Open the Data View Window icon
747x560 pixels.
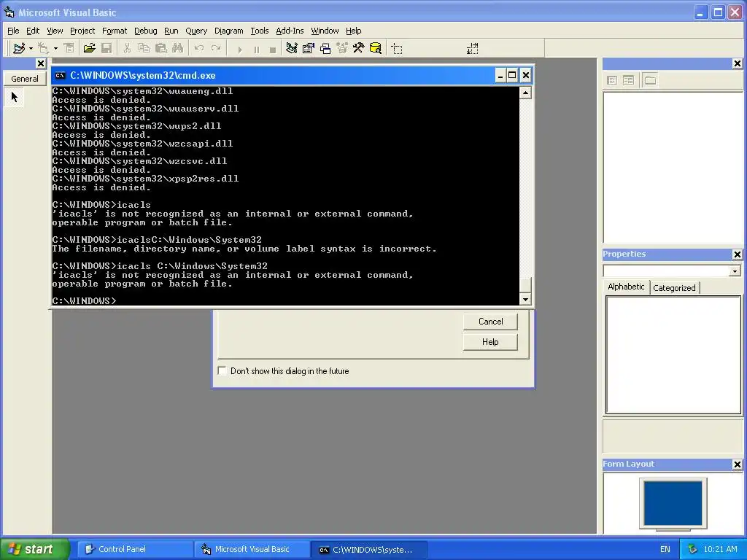pos(376,48)
